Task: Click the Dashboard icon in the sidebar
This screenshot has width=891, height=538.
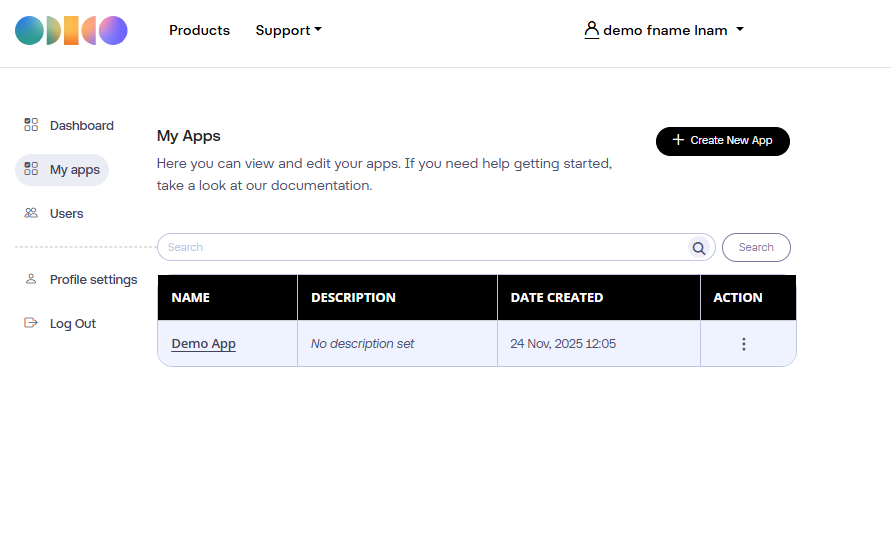Action: click(31, 125)
